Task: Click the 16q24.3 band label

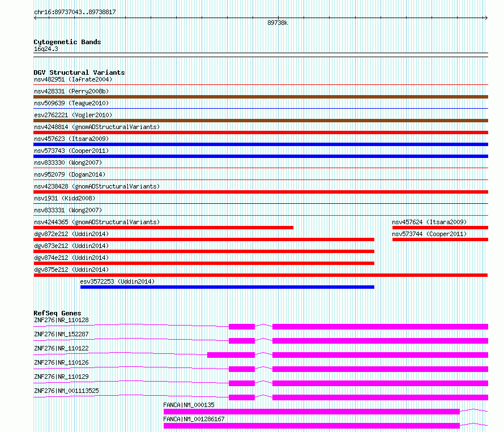Action: (x=46, y=49)
